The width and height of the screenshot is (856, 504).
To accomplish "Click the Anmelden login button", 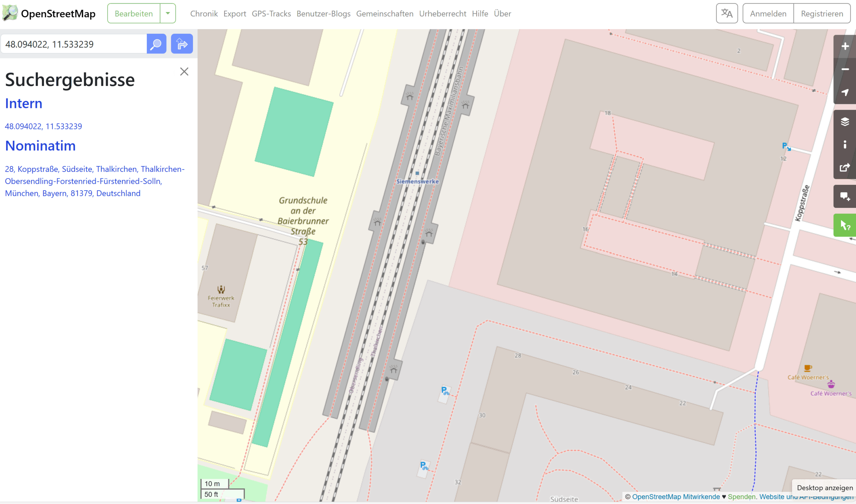I will click(768, 14).
